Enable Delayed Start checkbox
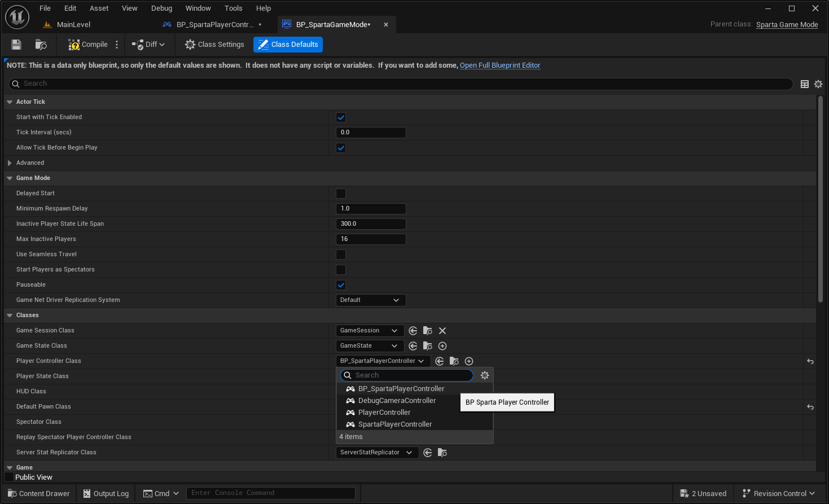This screenshot has width=829, height=504. tap(341, 194)
